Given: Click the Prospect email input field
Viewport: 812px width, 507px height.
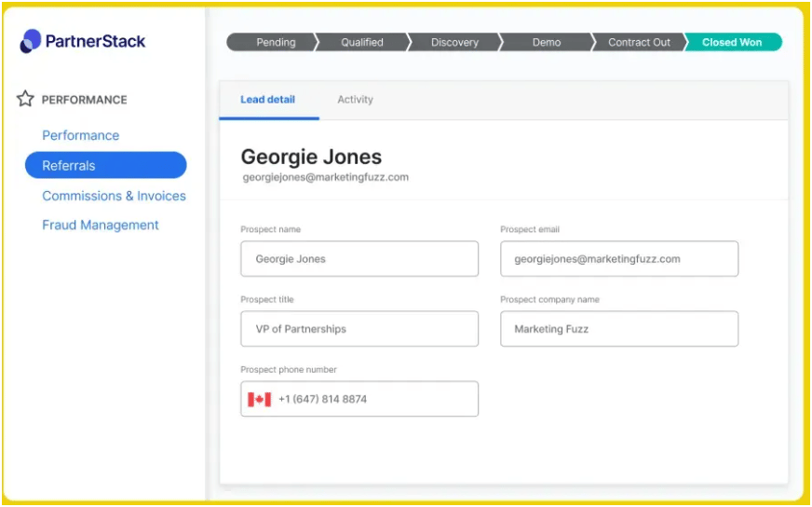Looking at the screenshot, I should tap(619, 259).
